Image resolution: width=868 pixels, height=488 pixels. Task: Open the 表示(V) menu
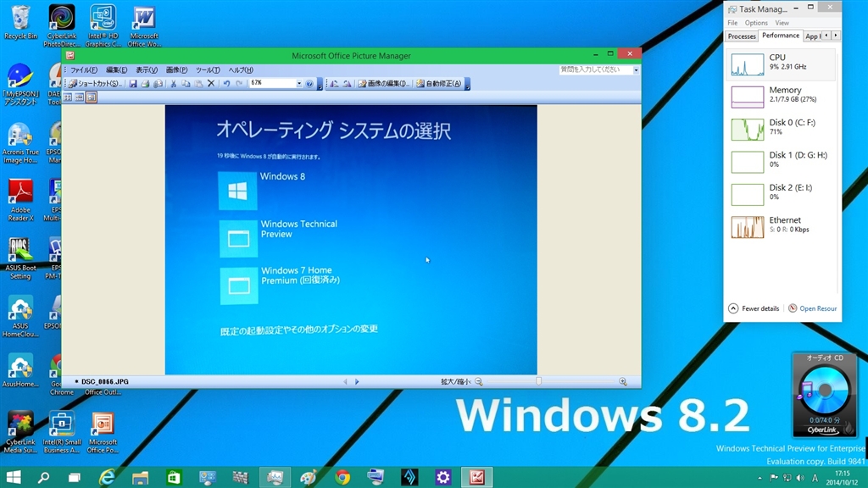click(x=147, y=70)
